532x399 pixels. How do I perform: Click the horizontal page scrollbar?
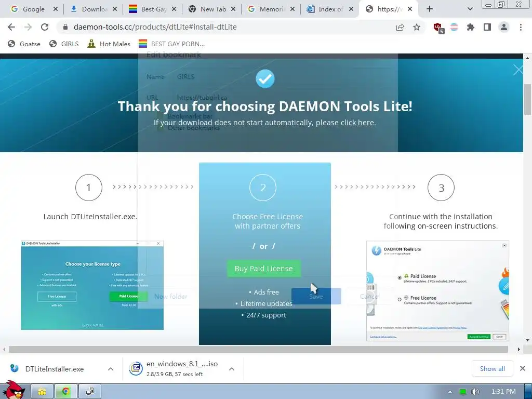(258, 349)
